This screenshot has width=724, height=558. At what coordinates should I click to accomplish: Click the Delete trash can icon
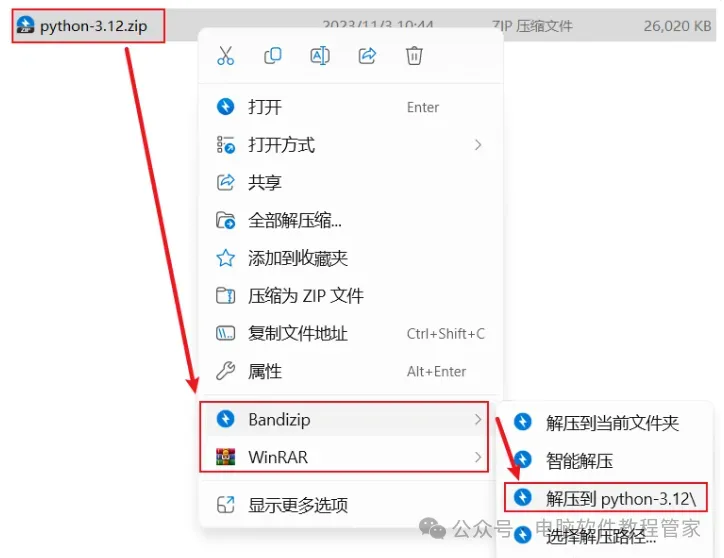(x=414, y=56)
